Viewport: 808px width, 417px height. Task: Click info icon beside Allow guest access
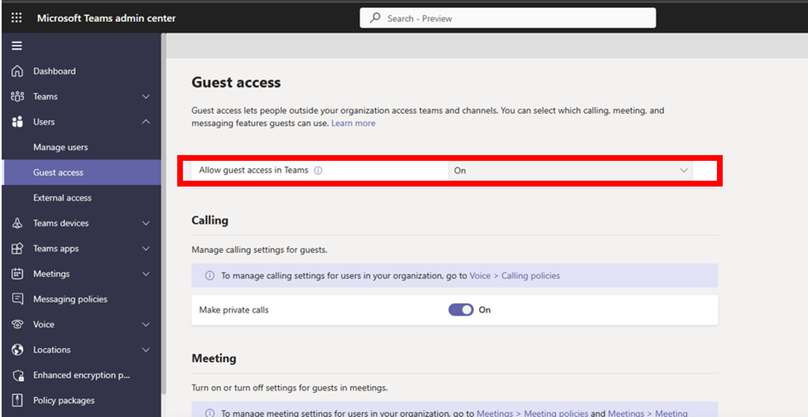coord(318,170)
